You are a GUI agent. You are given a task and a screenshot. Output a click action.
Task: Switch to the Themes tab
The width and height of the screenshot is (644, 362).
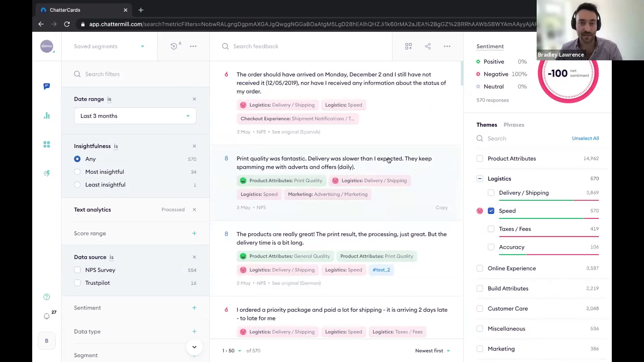point(487,125)
